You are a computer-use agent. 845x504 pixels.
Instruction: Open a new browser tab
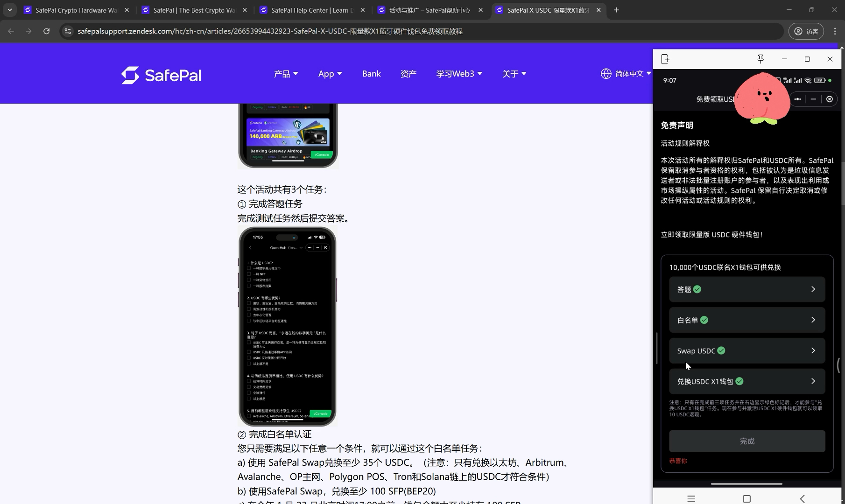pos(616,10)
